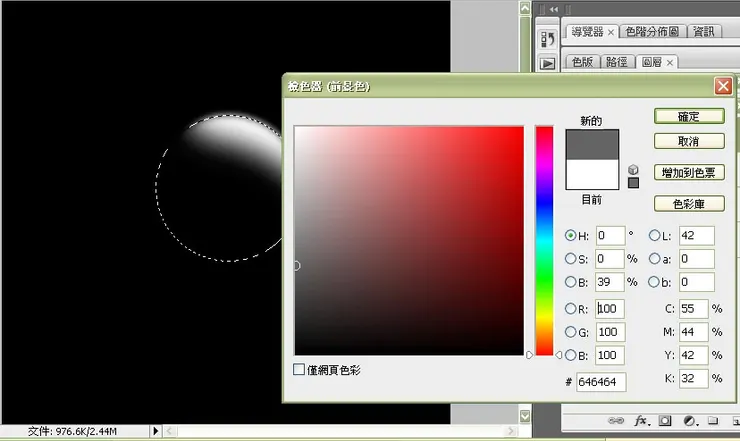Screen dimensions: 740x441
Task: Open the status bar info arrow menu
Action: [155, 431]
